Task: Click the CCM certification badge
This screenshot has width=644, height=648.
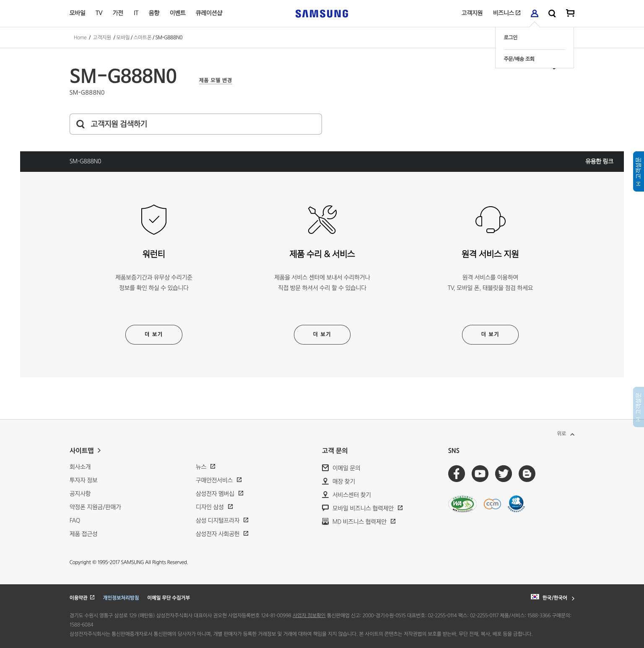Action: pos(492,504)
